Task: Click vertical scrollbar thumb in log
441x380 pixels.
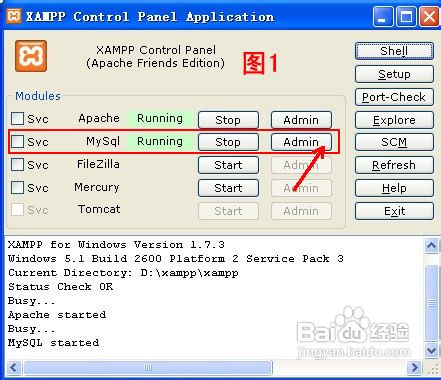Action: (432, 303)
